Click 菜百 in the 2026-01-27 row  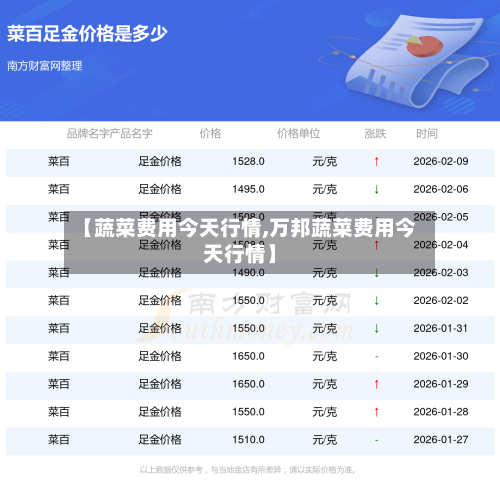59,440
